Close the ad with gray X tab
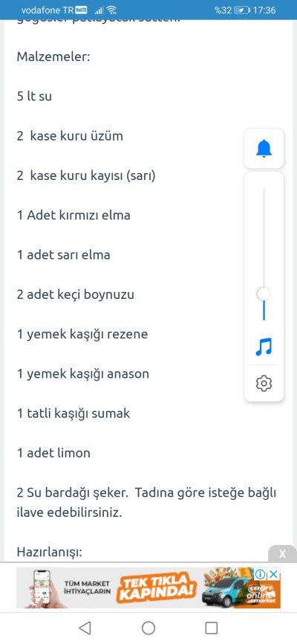Image resolution: width=297 pixels, height=644 pixels. (282, 553)
